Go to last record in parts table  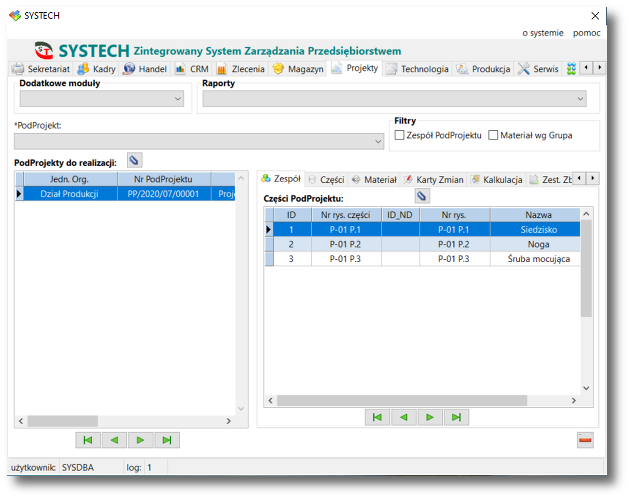point(456,417)
